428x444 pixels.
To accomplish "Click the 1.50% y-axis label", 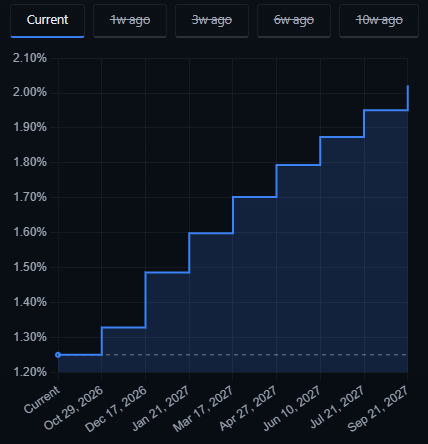I will pyautogui.click(x=30, y=267).
